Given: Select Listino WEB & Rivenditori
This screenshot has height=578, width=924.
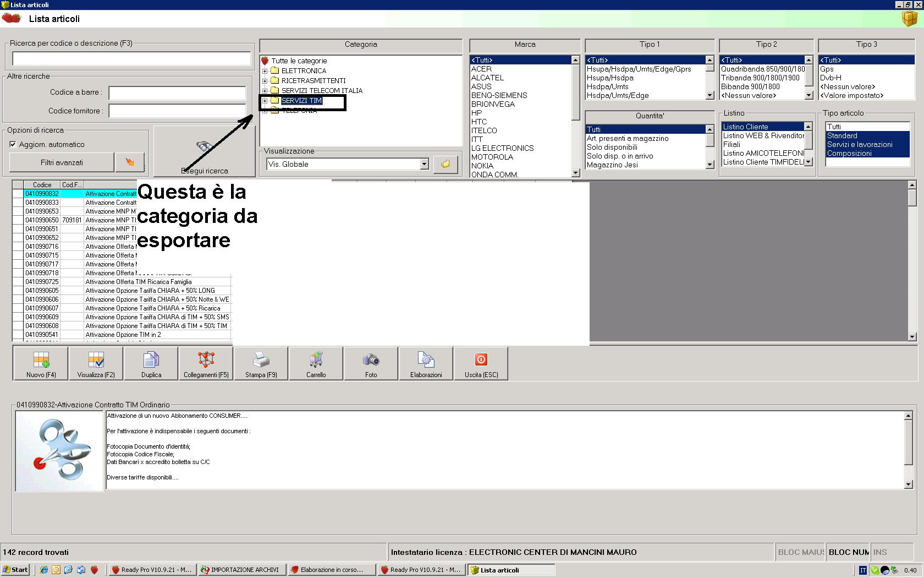Looking at the screenshot, I should (x=763, y=135).
